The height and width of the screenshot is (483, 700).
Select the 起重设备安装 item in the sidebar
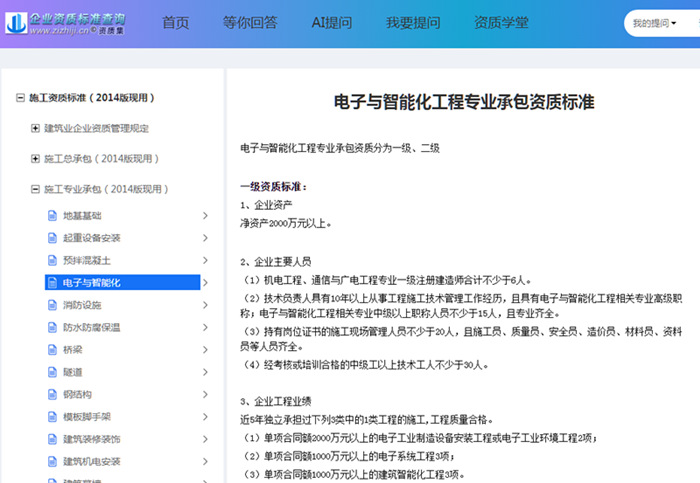click(x=92, y=238)
